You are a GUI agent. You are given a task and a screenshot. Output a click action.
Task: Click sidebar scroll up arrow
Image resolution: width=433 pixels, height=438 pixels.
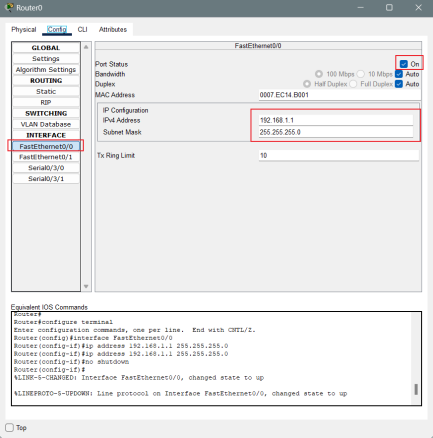(86, 47)
